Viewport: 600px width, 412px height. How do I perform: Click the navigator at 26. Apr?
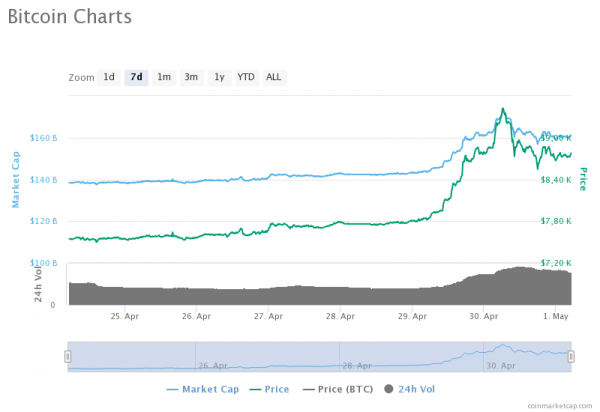click(x=213, y=366)
